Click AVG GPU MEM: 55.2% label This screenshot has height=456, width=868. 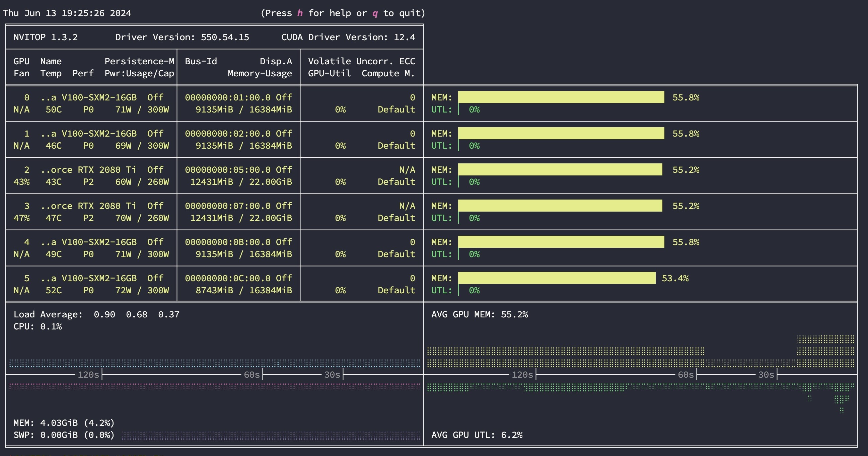click(x=480, y=314)
